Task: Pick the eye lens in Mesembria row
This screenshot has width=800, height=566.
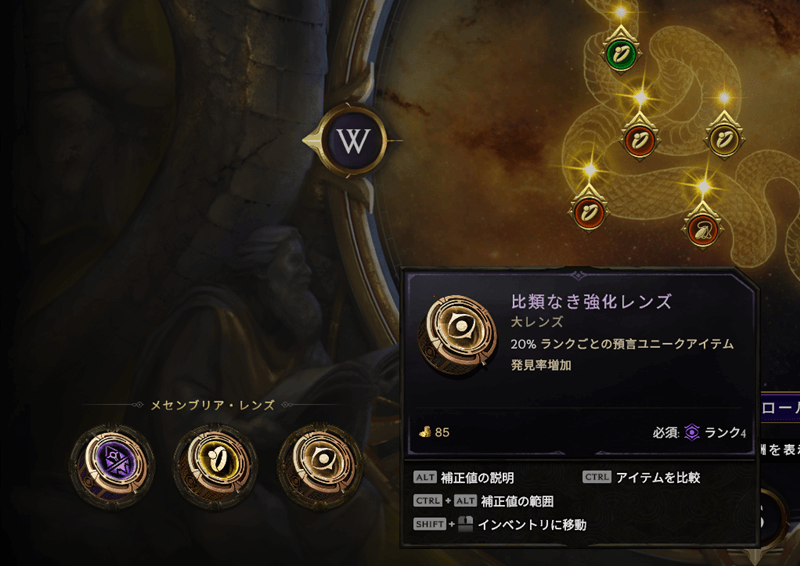Action: pos(319,465)
